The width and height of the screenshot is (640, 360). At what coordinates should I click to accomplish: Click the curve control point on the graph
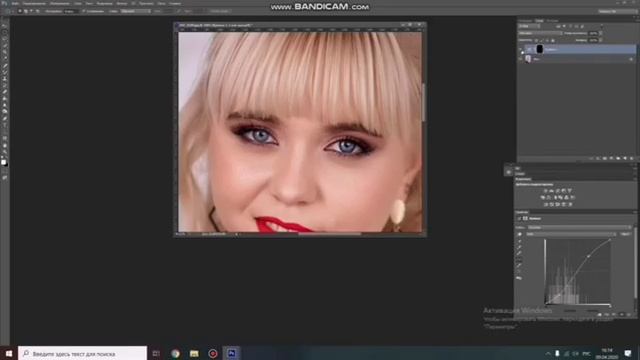588,256
